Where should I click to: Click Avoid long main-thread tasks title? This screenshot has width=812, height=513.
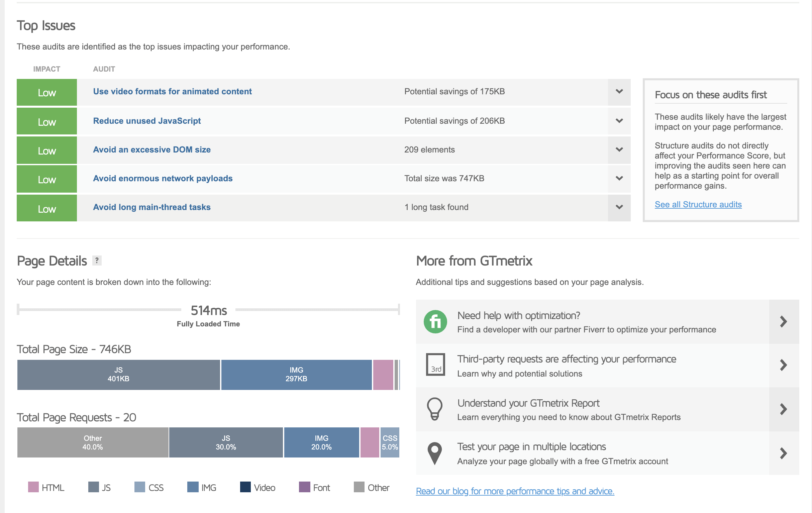[152, 207]
